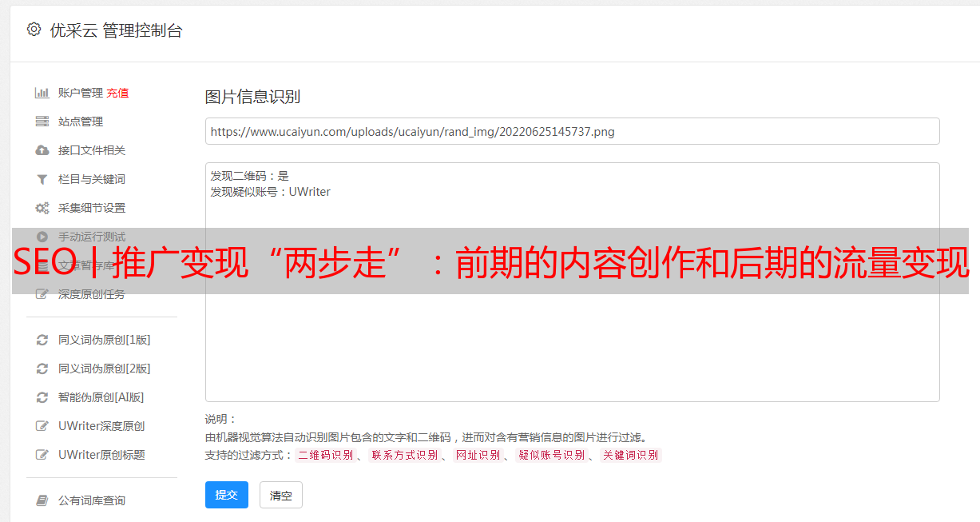
Task: Open the 站点管理 menu item
Action: coord(81,122)
